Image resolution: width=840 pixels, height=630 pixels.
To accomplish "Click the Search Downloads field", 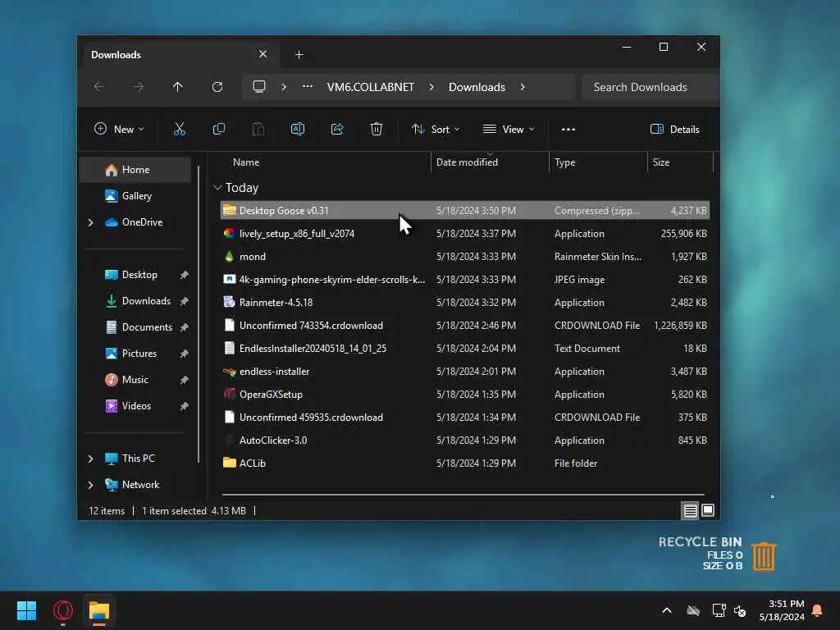I will tap(651, 87).
